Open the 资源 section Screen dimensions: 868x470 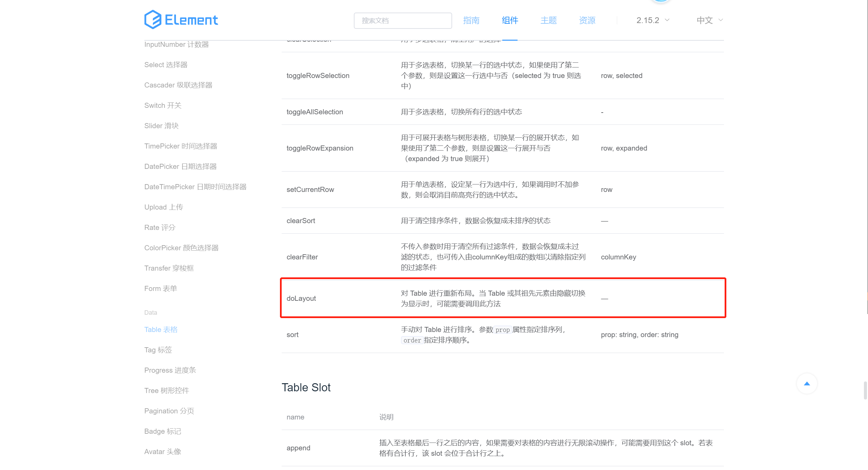click(587, 20)
